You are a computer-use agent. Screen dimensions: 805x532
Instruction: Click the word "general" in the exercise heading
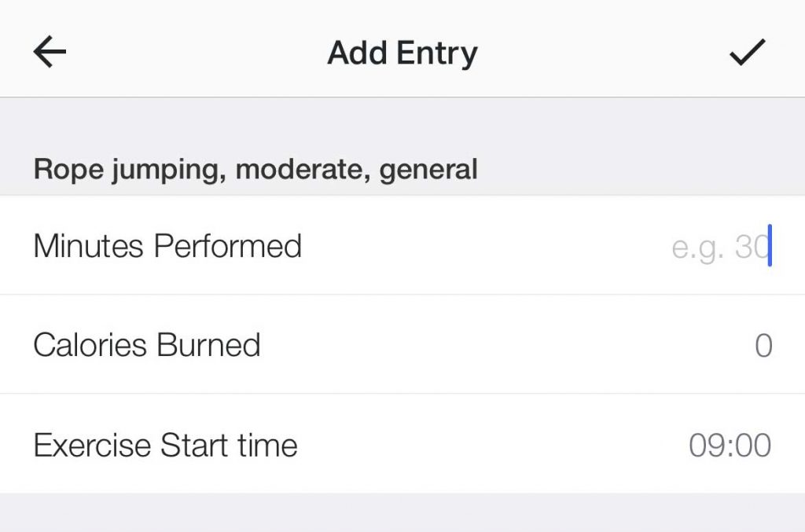tap(428, 168)
